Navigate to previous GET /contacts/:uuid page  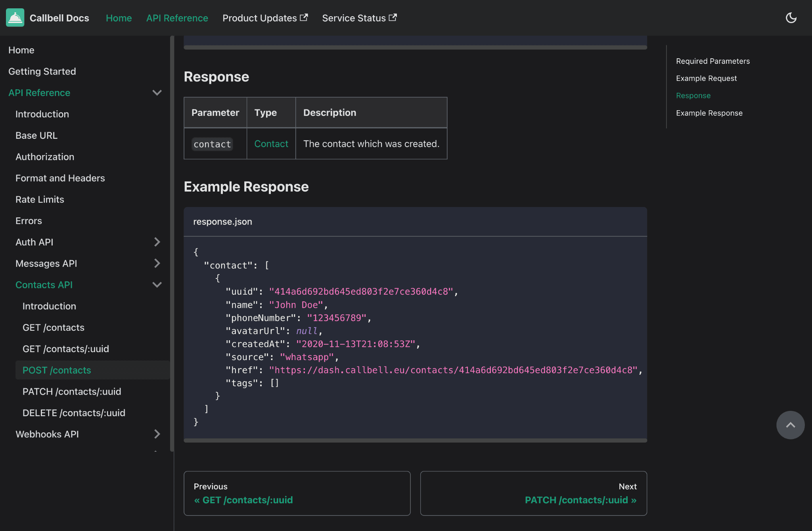(x=297, y=493)
